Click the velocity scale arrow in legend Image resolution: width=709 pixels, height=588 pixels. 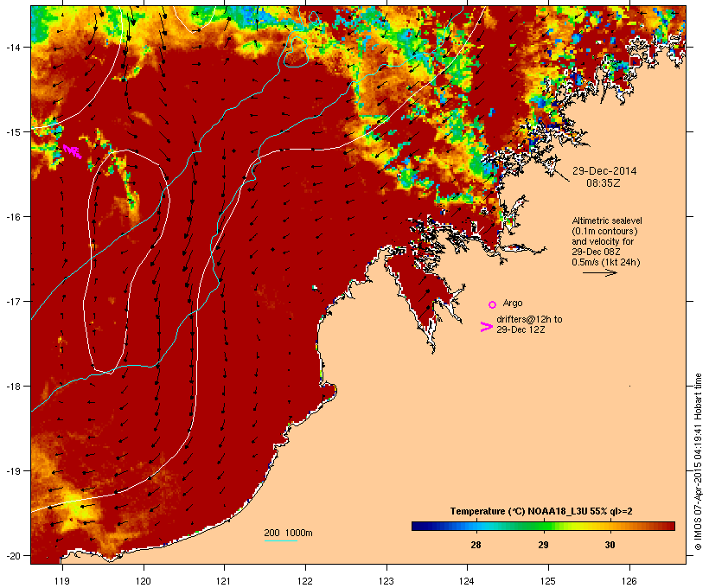coord(599,272)
